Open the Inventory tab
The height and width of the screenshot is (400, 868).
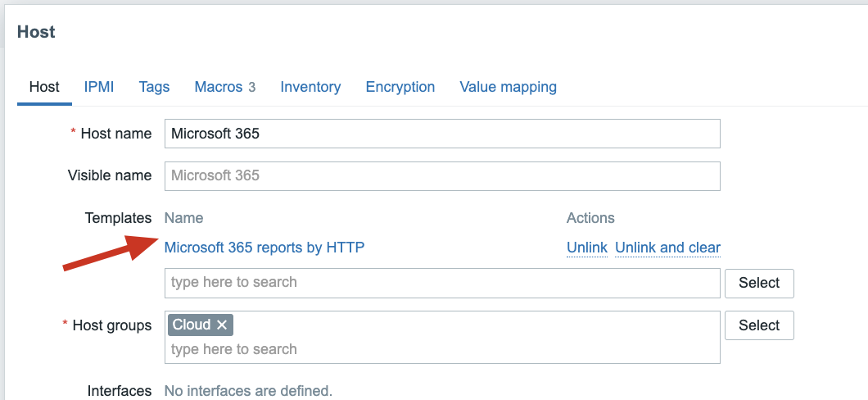pyautogui.click(x=310, y=87)
